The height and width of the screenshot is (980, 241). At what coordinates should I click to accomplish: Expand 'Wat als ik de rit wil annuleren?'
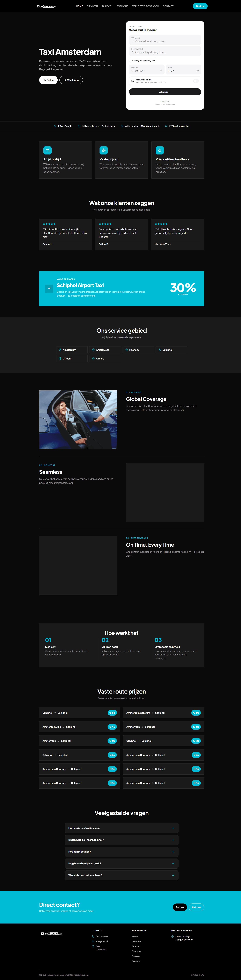(122, 875)
